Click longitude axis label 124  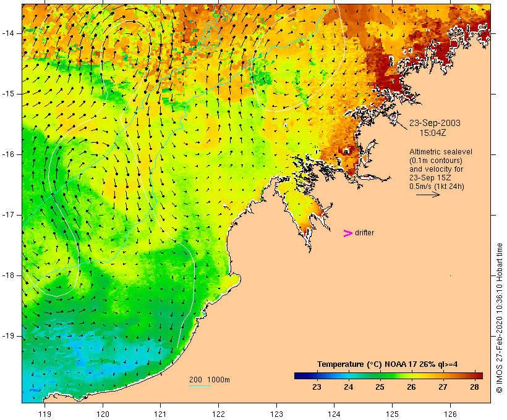coord(334,414)
